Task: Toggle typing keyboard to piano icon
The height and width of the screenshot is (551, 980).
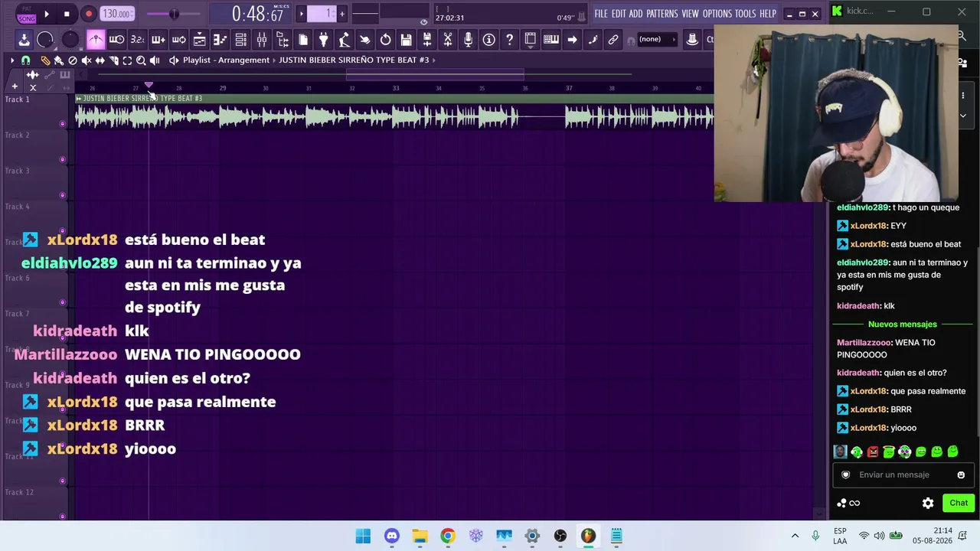Action: 550,40
